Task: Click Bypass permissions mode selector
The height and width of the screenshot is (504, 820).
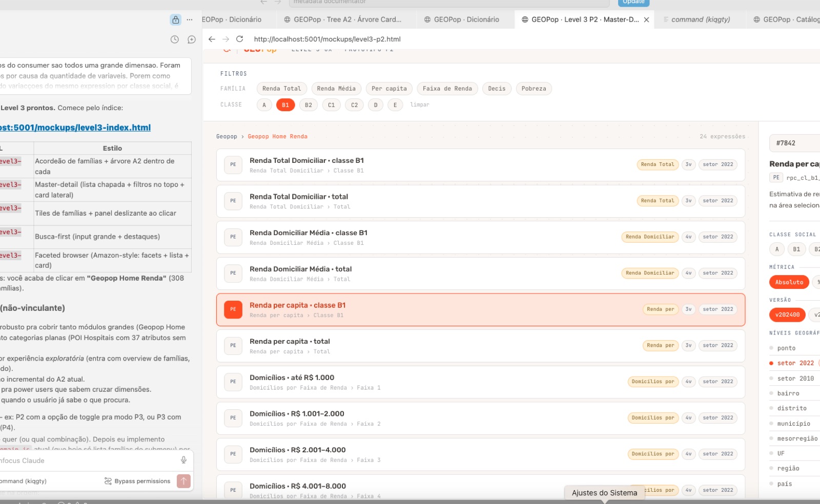Action: 137,481
